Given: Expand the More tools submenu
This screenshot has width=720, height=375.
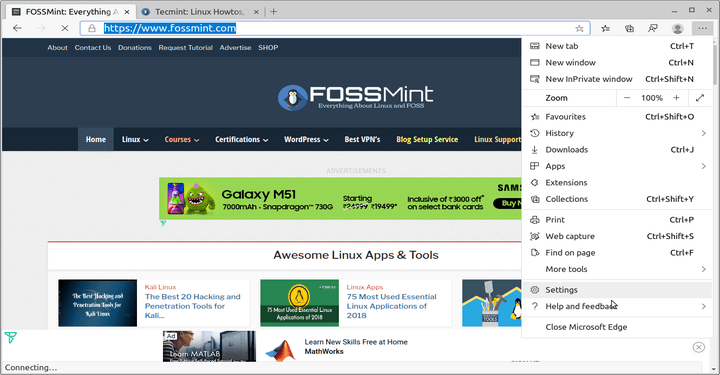Looking at the screenshot, I should 617,269.
